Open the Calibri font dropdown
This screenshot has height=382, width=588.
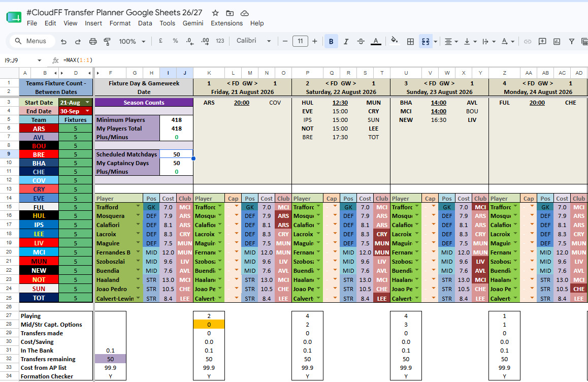pyautogui.click(x=253, y=41)
